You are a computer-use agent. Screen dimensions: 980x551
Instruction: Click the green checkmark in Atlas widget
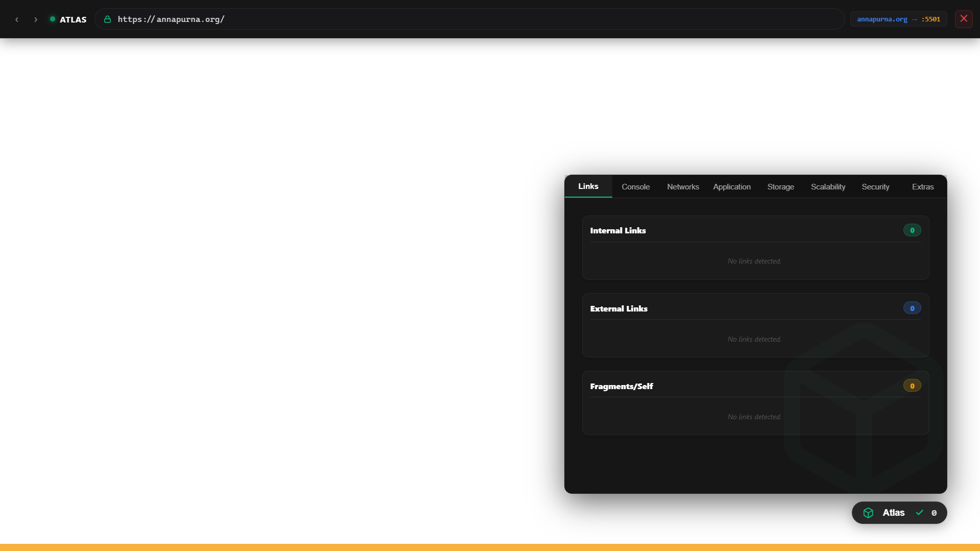click(x=921, y=512)
